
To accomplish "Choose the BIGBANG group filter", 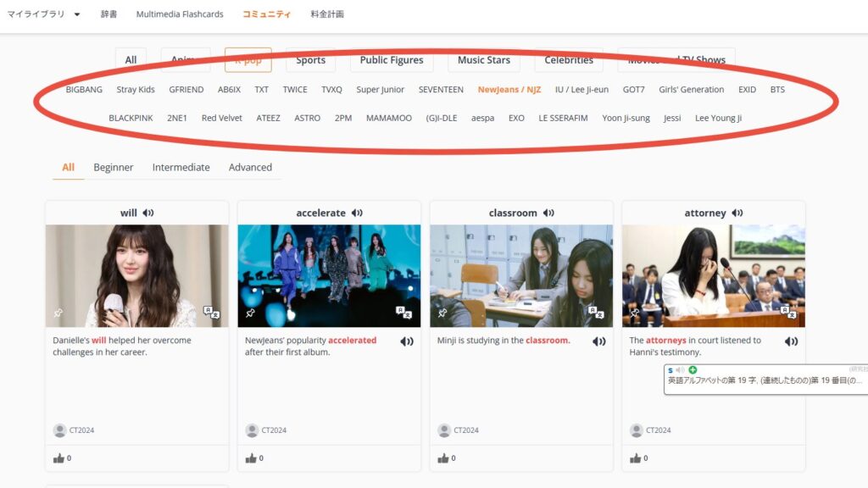I will click(84, 89).
